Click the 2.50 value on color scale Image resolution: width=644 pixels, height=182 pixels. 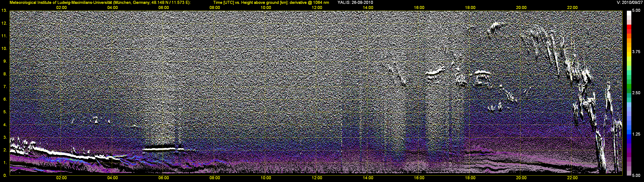pos(636,93)
